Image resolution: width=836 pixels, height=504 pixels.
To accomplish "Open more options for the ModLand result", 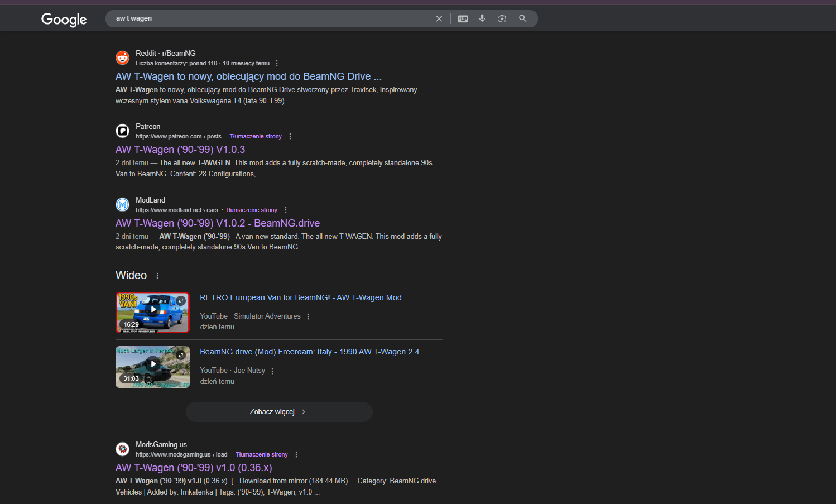I will click(286, 210).
